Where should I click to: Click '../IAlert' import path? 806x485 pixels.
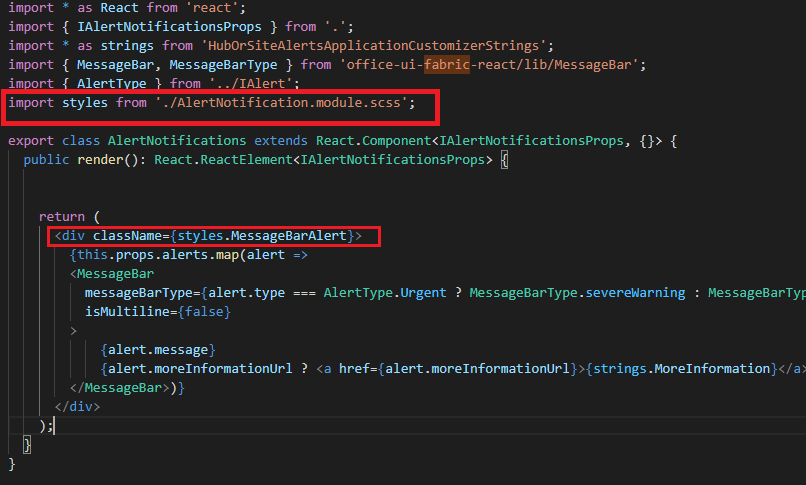click(x=250, y=83)
